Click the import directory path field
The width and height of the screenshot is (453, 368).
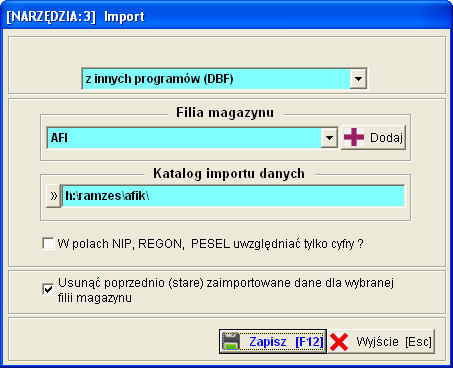(233, 196)
